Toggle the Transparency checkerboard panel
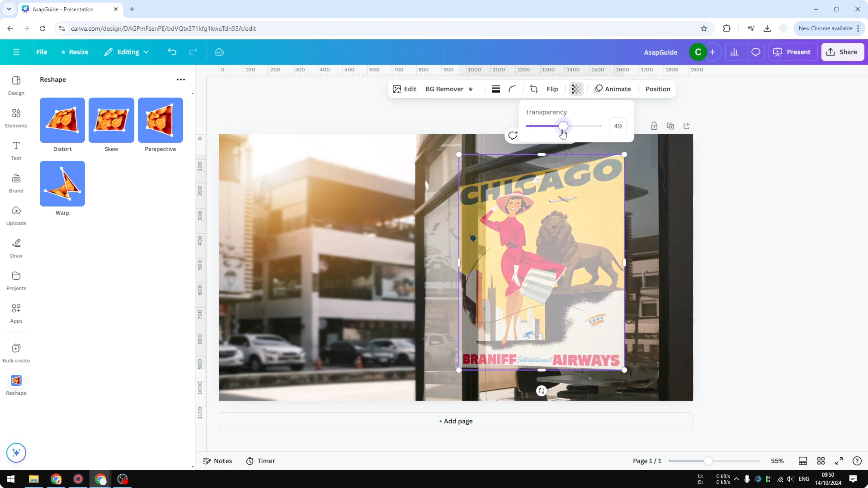Image resolution: width=868 pixels, height=488 pixels. (x=576, y=89)
